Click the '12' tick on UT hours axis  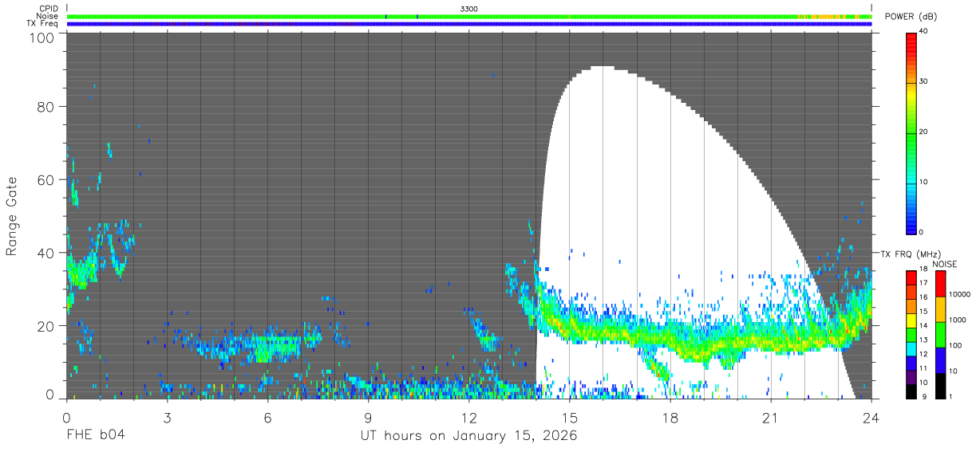click(x=468, y=418)
